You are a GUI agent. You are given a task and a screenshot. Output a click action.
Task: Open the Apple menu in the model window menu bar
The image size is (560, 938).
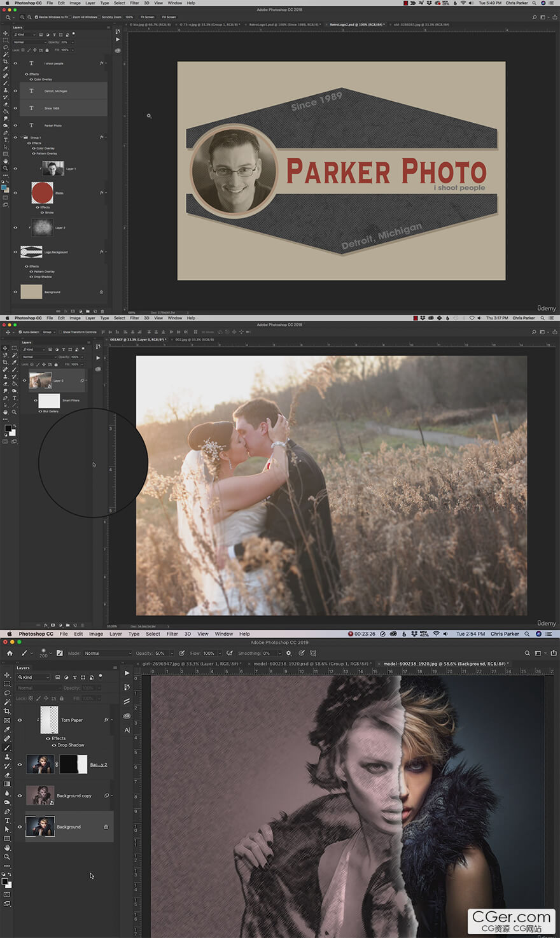[10, 634]
